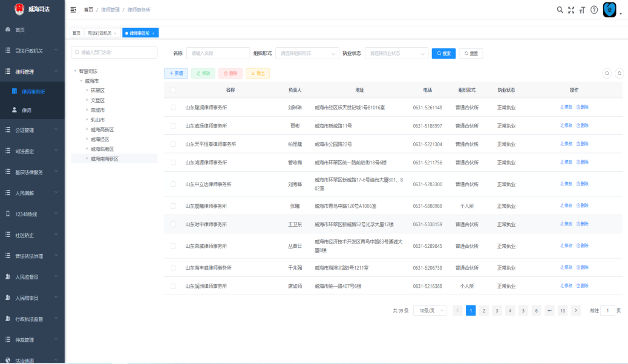
Task: Select all rows with header checkbox
Action: [x=173, y=90]
